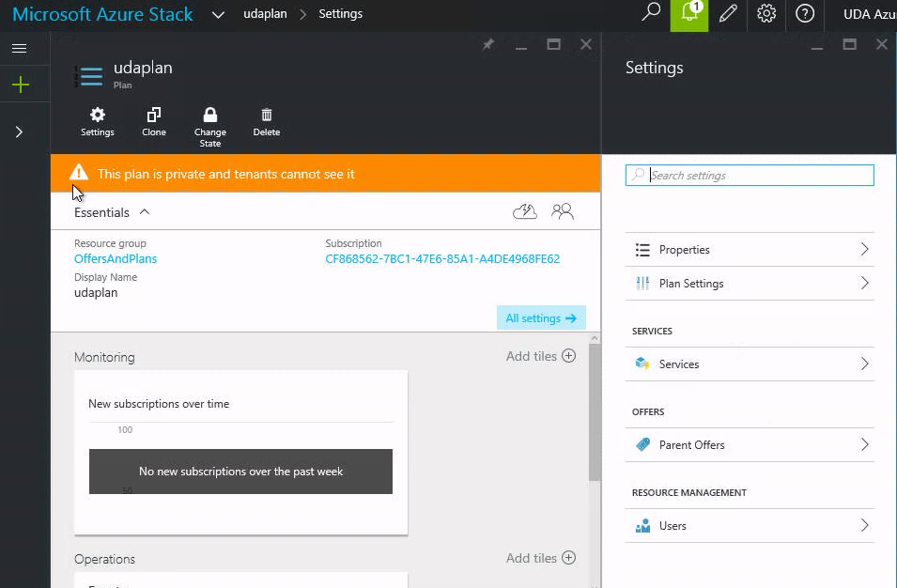Open the help question mark icon

[804, 14]
